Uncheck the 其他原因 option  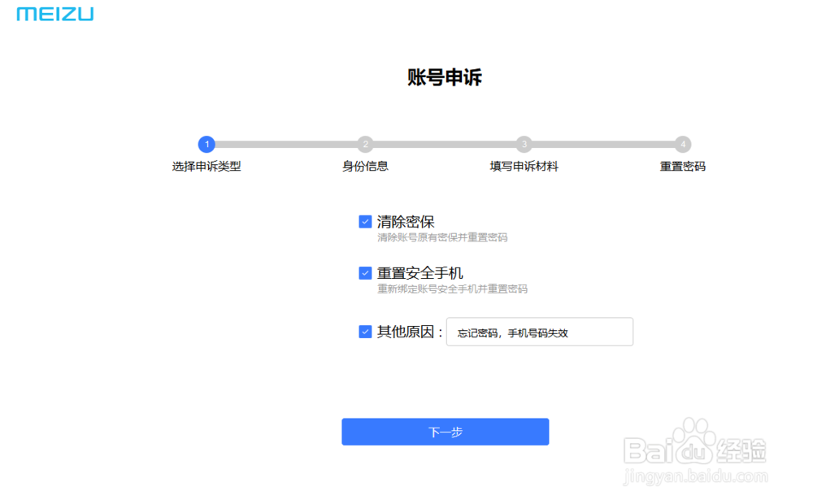(364, 331)
